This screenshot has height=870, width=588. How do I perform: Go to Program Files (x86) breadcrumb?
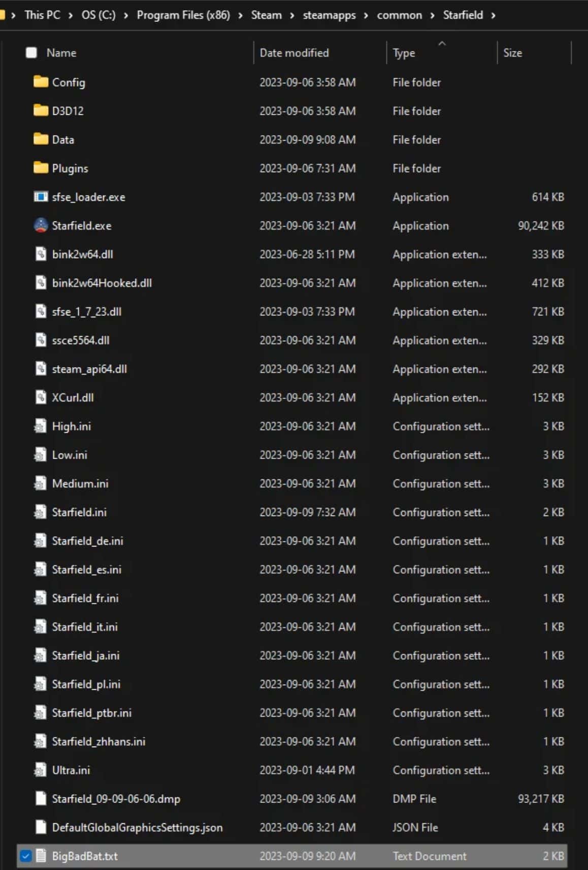(x=183, y=15)
